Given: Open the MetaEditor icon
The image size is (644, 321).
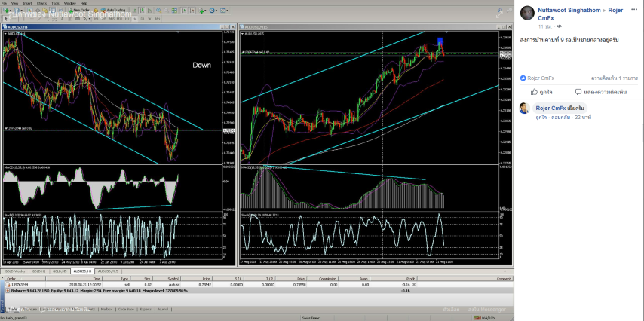Looking at the screenshot, I should 96,11.
